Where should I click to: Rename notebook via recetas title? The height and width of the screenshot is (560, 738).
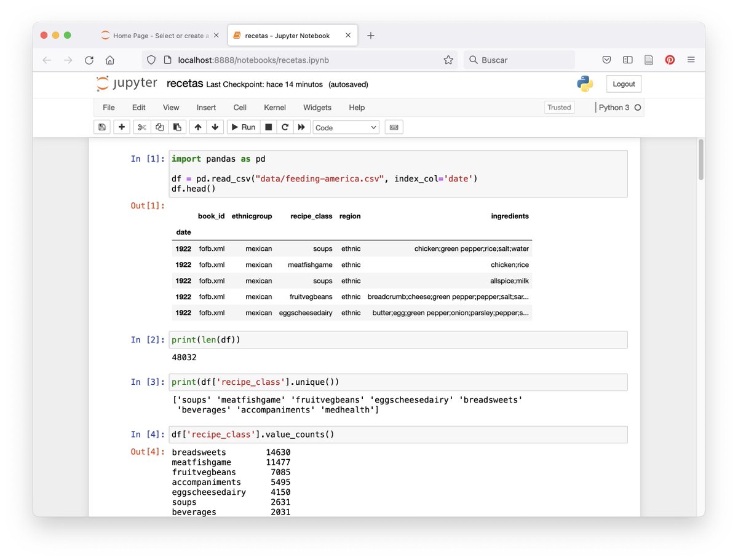tap(184, 84)
